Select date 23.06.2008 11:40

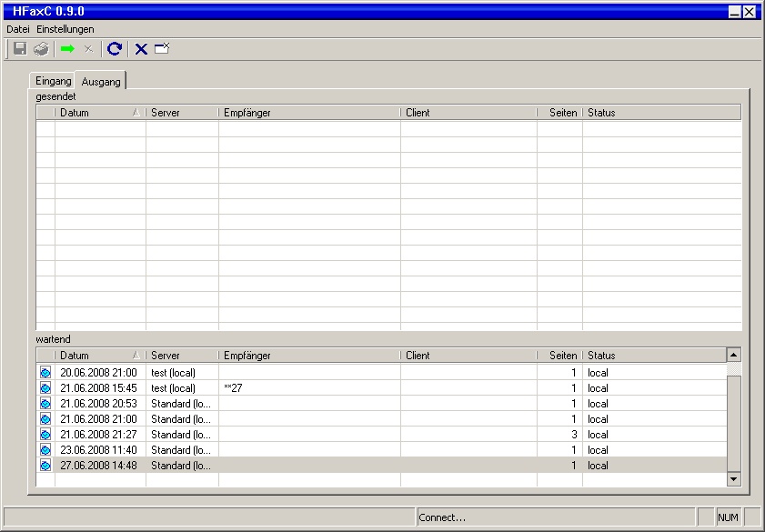click(x=98, y=450)
